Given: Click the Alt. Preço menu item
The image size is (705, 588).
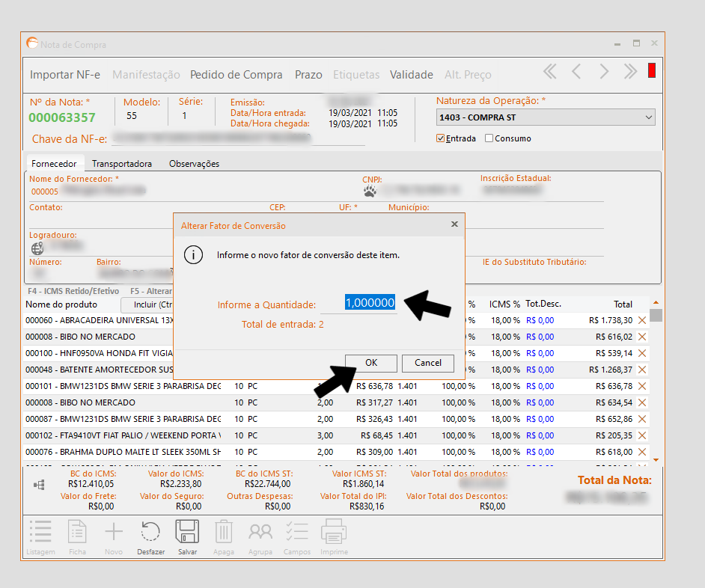Looking at the screenshot, I should pos(468,75).
